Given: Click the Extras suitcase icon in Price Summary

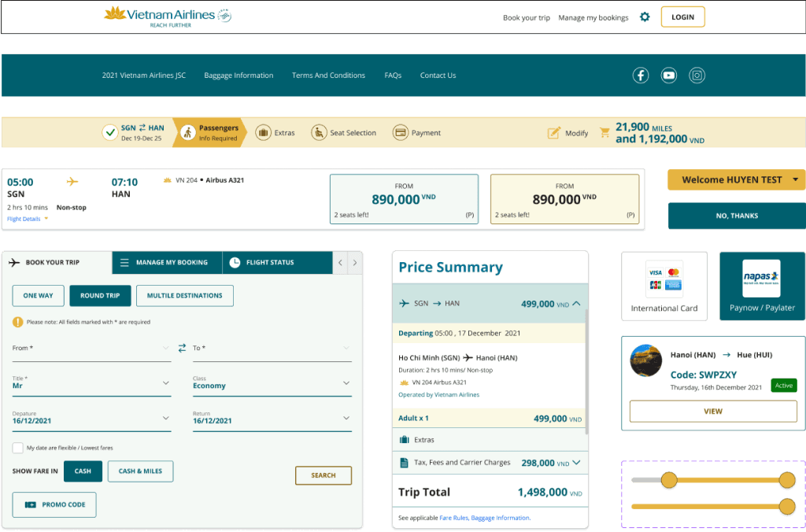Looking at the screenshot, I should [x=404, y=439].
